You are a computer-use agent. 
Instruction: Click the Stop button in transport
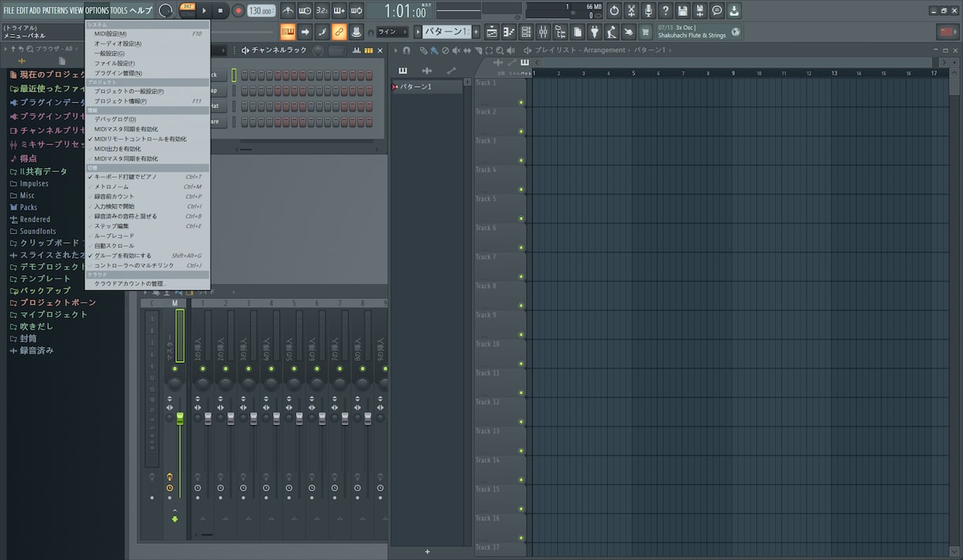pyautogui.click(x=221, y=10)
